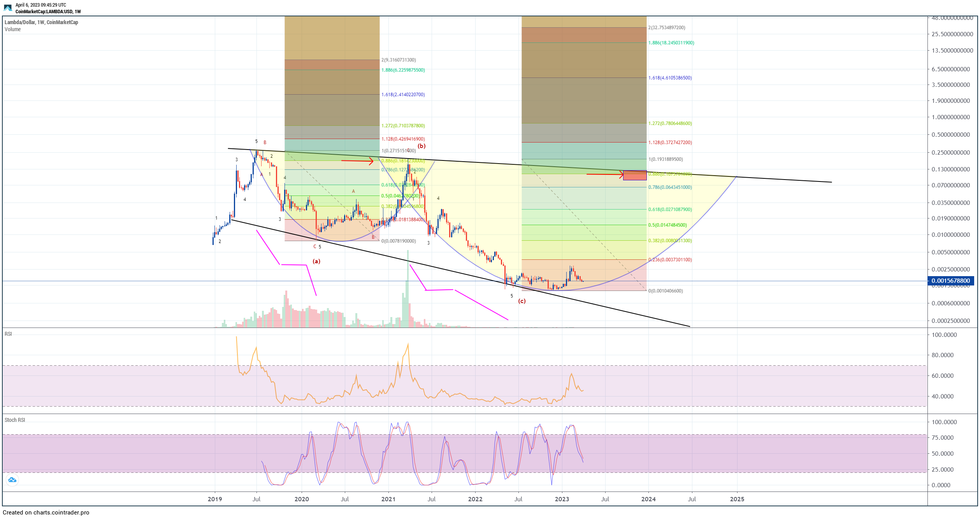Viewport: 980px width, 518px height.
Task: Click the cloud icon in Stoch RSI pane
Action: 12,480
